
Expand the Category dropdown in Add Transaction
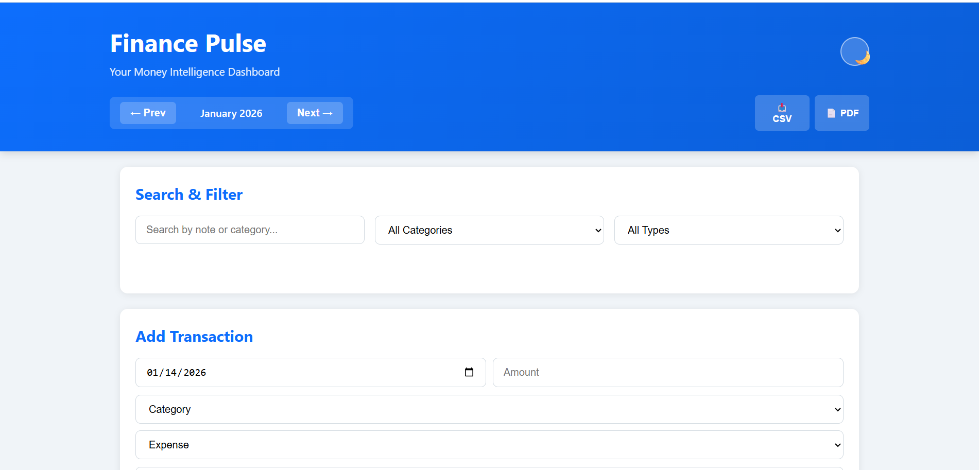click(489, 409)
